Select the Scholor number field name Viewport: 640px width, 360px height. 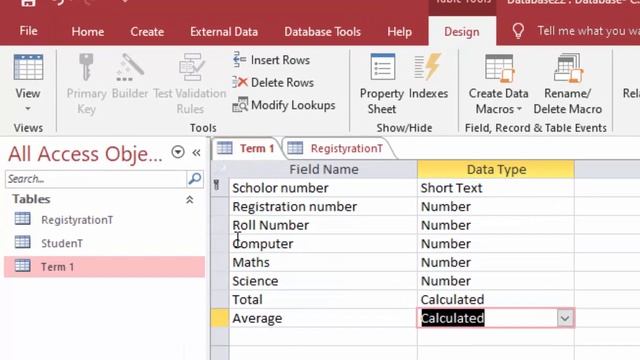click(x=323, y=188)
